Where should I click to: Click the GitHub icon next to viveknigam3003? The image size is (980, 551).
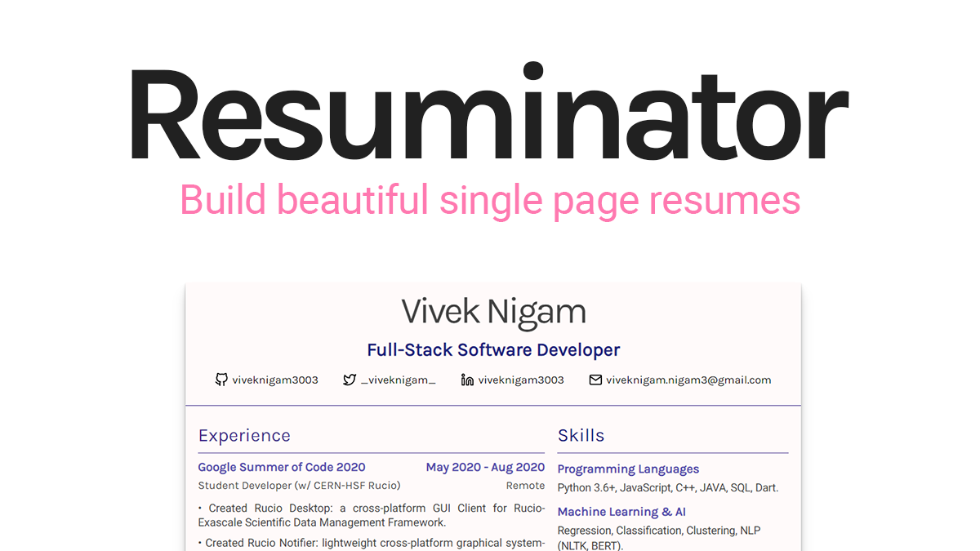(221, 380)
